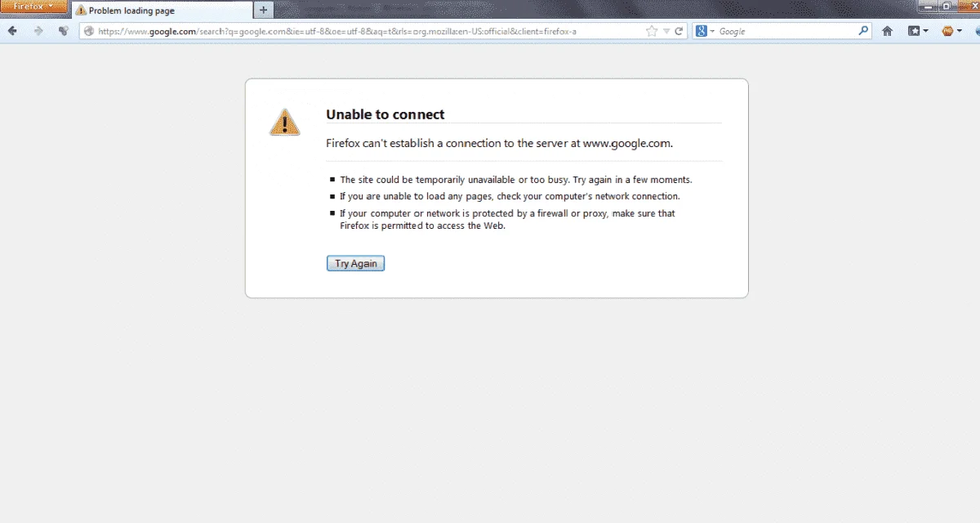Open the orange addon toolbar button
Image resolution: width=980 pixels, height=523 pixels.
pos(951,31)
